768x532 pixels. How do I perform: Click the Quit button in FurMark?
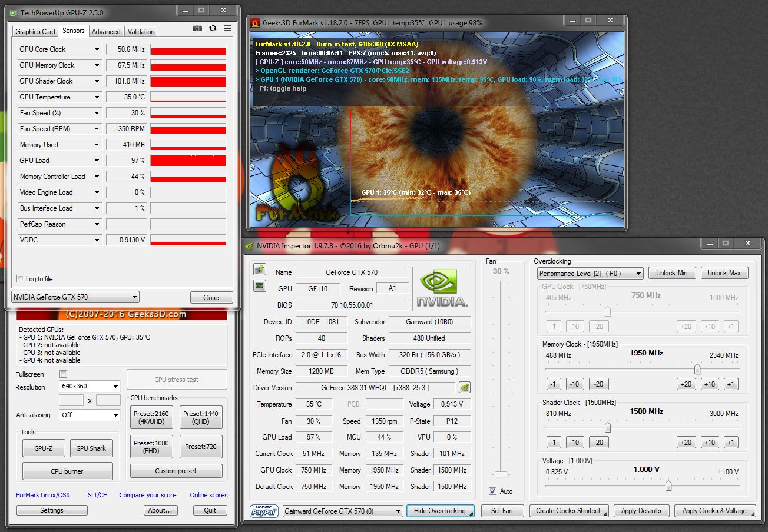tap(210, 510)
